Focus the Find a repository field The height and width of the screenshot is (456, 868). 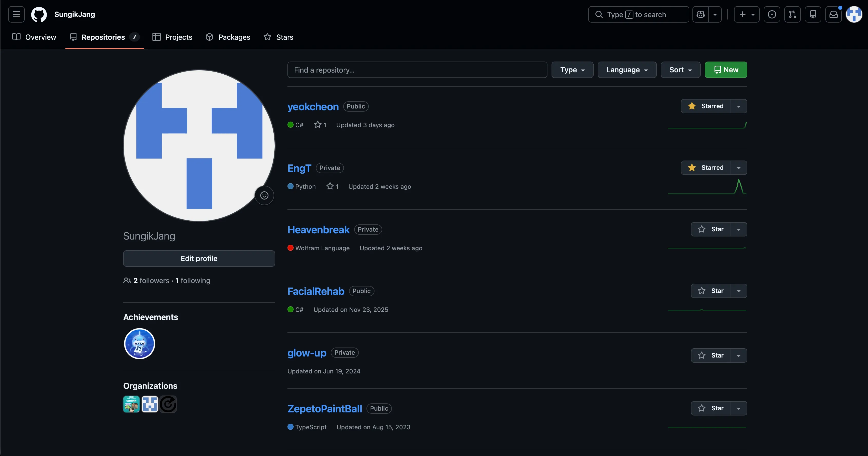tap(417, 70)
